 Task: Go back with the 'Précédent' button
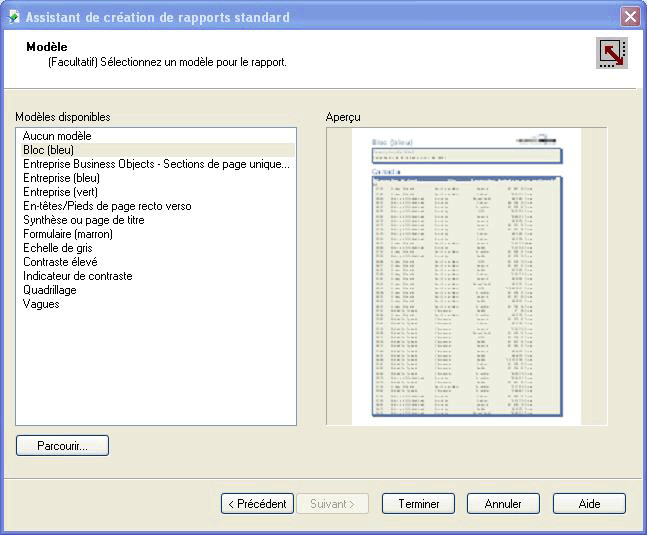pos(257,504)
